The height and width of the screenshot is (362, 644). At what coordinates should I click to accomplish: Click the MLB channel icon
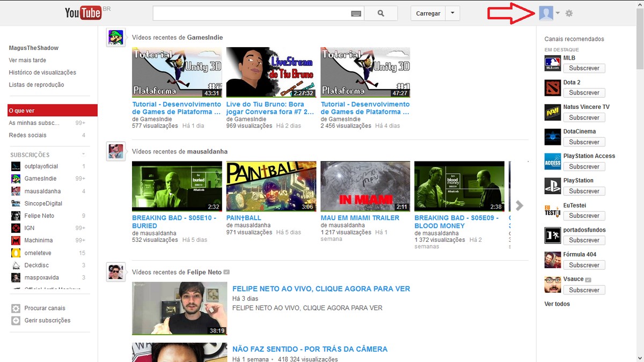[553, 63]
